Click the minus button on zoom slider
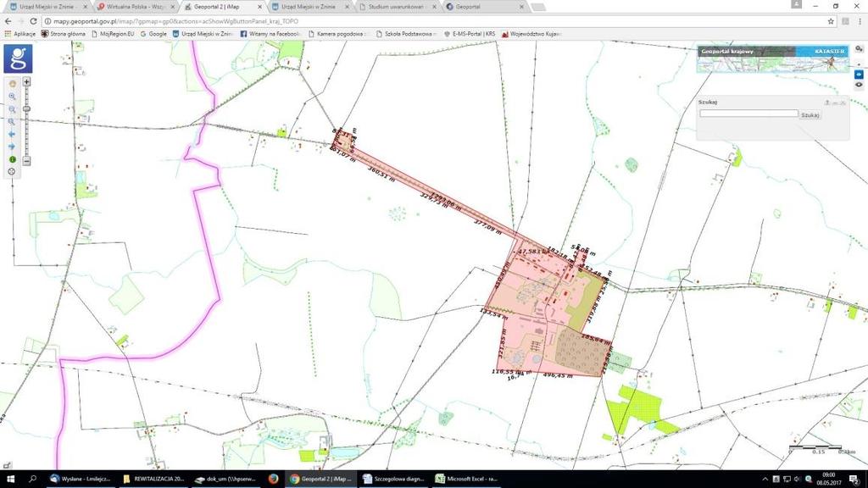This screenshot has height=488, width=868. pos(26,161)
